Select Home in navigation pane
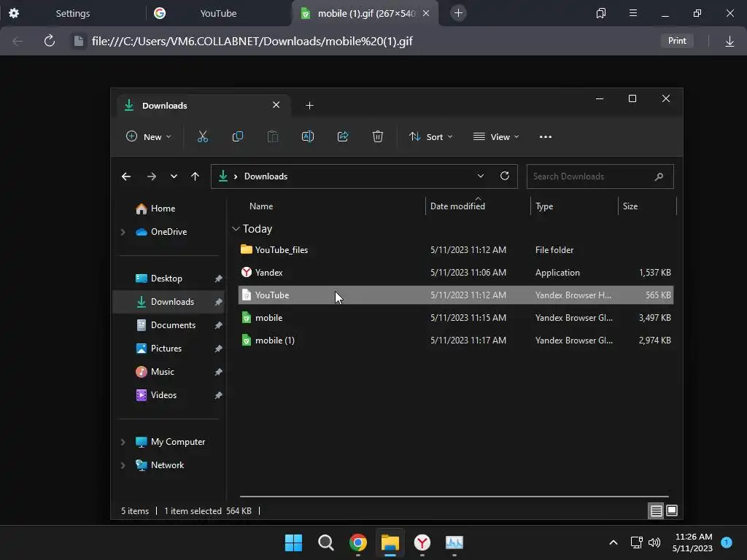 tap(163, 209)
